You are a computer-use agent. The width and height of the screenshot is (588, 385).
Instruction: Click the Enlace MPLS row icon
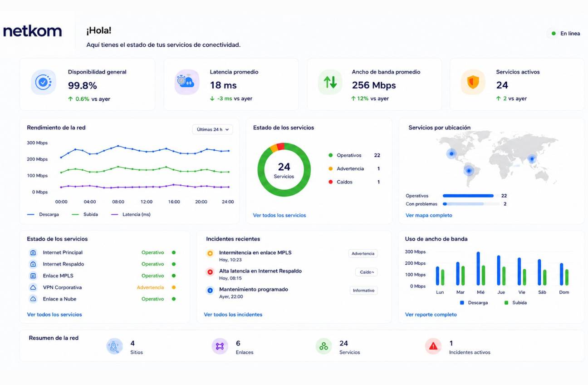coord(33,276)
